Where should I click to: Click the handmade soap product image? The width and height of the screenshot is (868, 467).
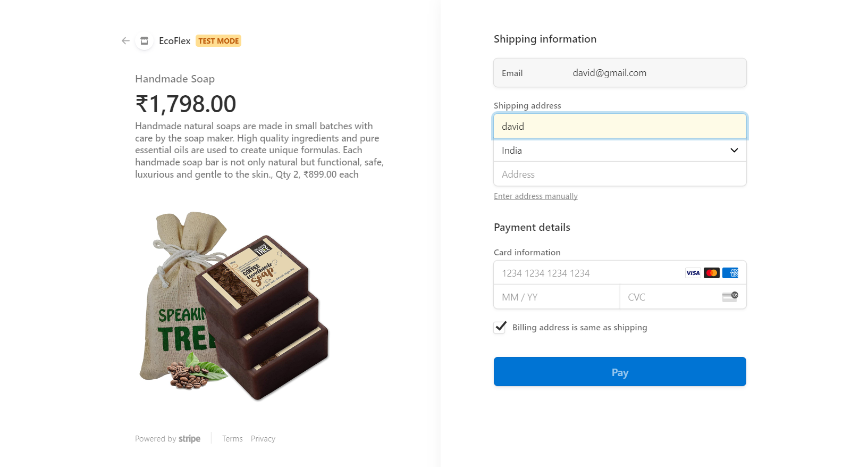[x=234, y=306]
